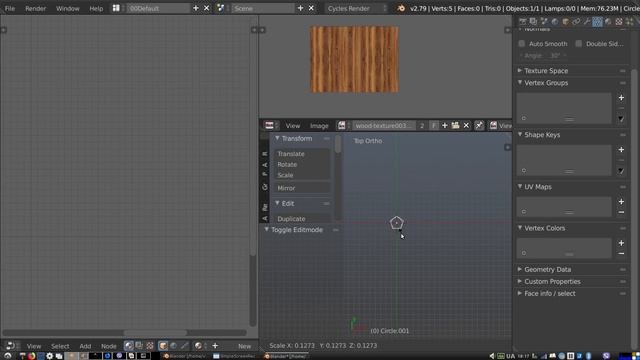Image resolution: width=640 pixels, height=360 pixels.
Task: Open the Render Layers properties tab
Action: point(533,22)
